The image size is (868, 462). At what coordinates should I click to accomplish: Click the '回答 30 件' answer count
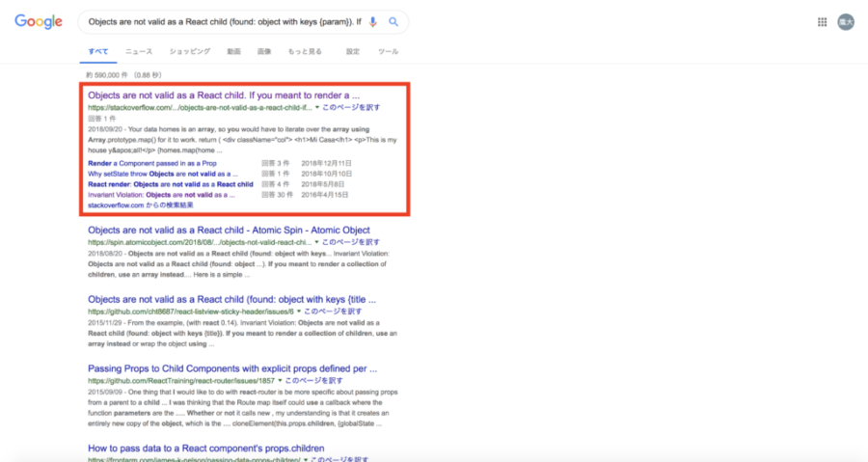278,195
